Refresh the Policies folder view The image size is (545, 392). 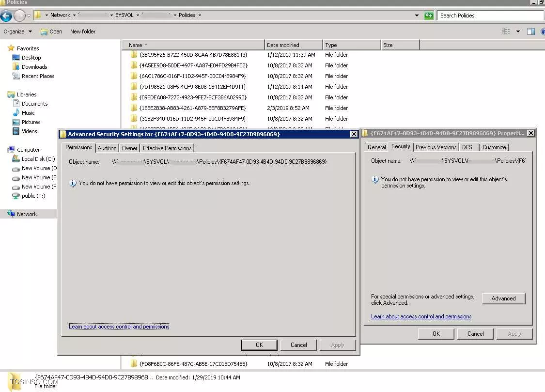(429, 16)
